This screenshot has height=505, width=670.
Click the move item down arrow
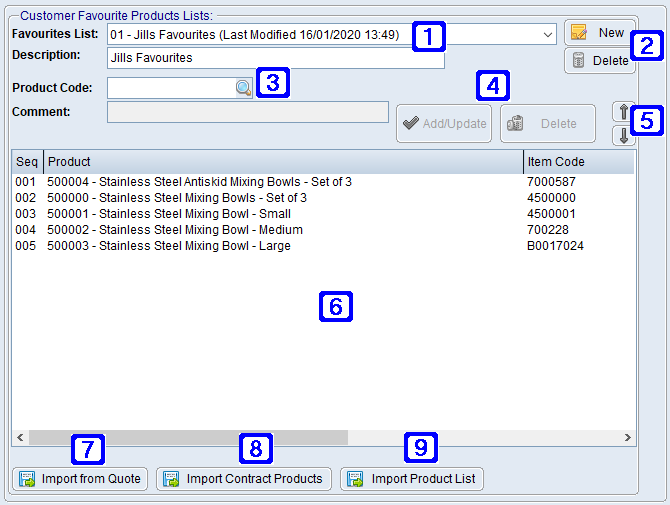click(x=621, y=136)
